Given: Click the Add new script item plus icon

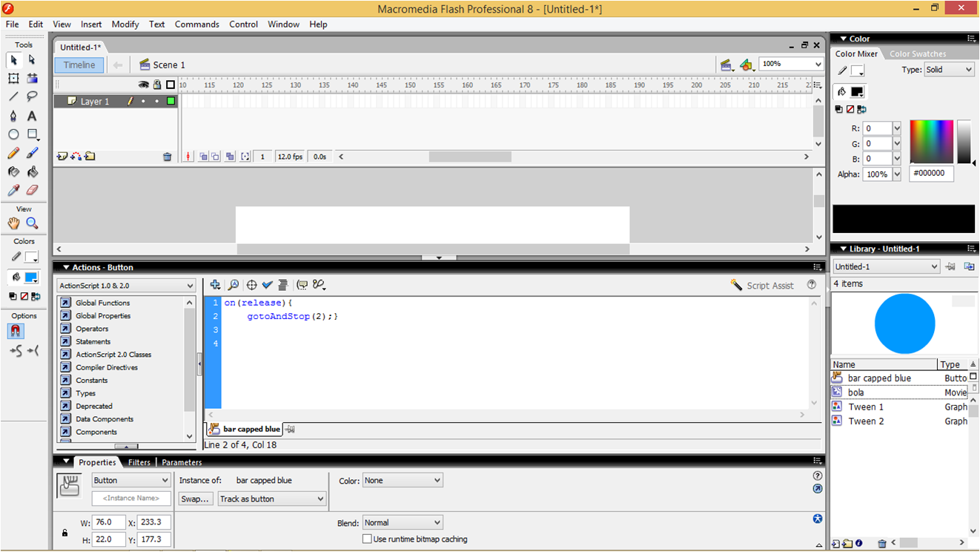Looking at the screenshot, I should (x=215, y=285).
